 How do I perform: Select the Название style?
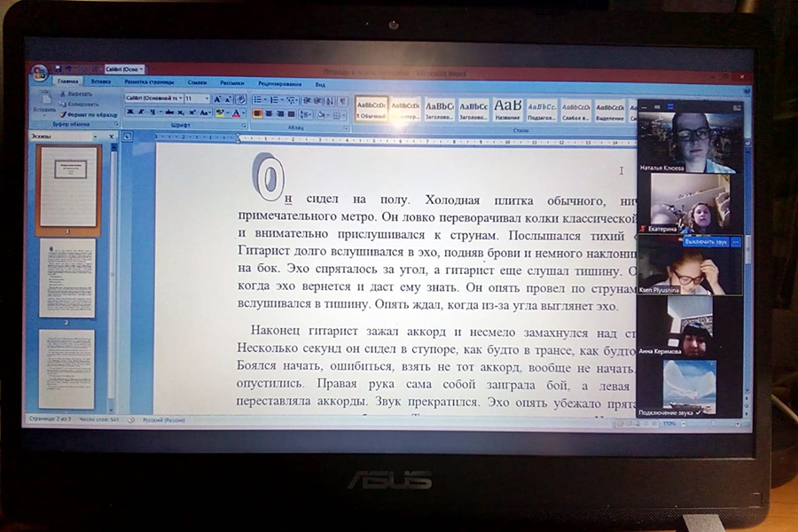(x=508, y=110)
